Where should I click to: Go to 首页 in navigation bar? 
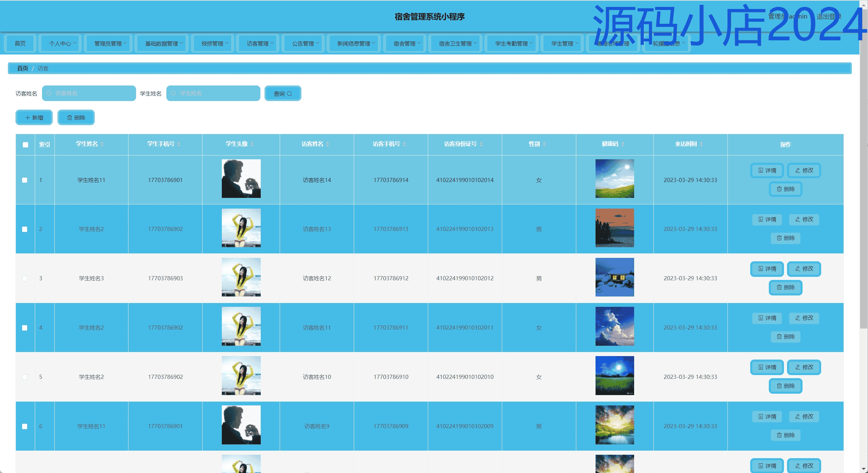coord(20,43)
